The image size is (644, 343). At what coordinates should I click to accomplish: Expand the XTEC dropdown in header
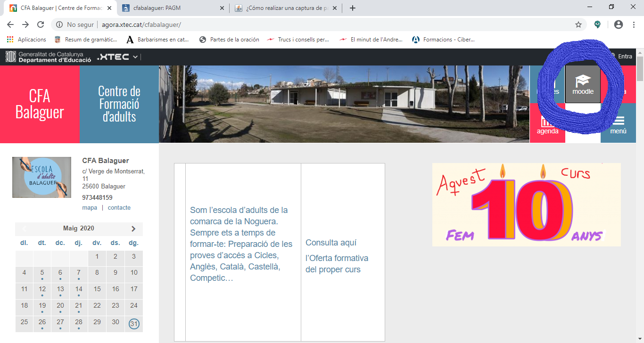(135, 57)
